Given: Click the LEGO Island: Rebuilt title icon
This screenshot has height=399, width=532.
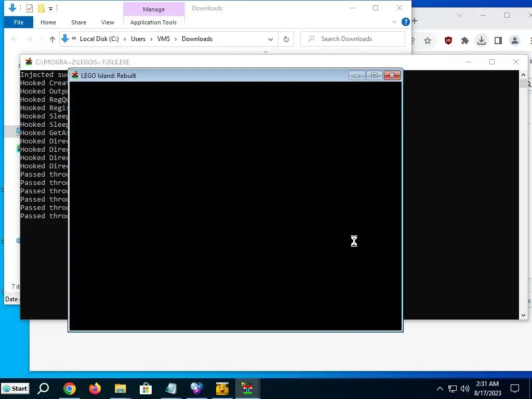Looking at the screenshot, I should point(75,75).
